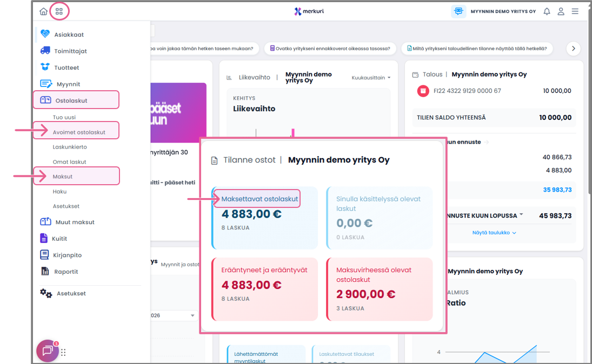Expand the Kuukausittain period dropdown

pos(371,77)
